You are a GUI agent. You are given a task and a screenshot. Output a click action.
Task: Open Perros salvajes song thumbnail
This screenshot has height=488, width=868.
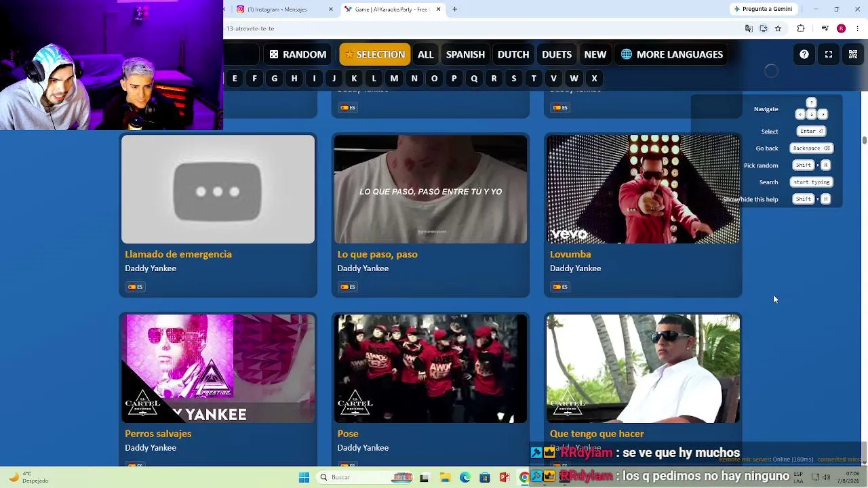[218, 369]
